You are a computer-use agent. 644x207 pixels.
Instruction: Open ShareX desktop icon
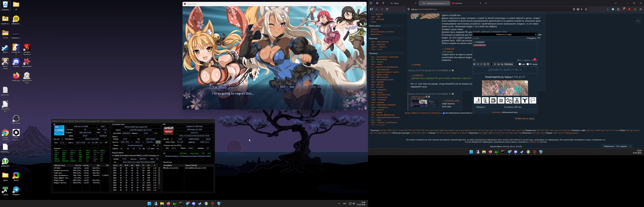tap(16, 177)
